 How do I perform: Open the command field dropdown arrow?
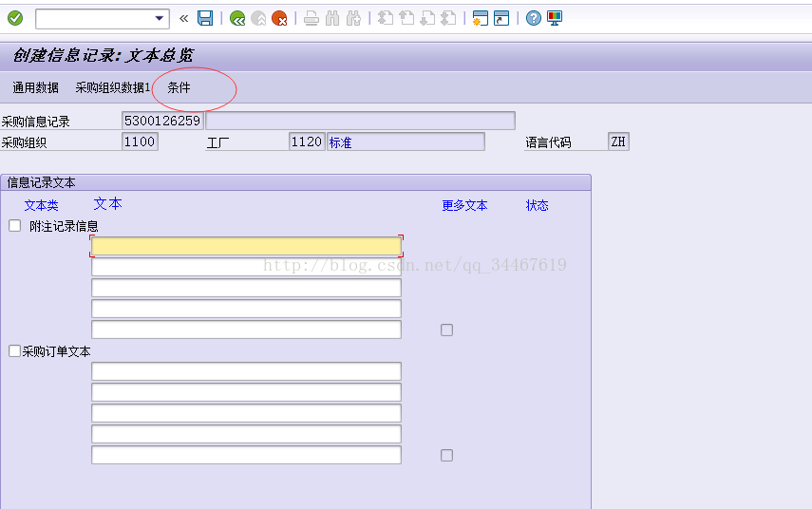coord(159,19)
